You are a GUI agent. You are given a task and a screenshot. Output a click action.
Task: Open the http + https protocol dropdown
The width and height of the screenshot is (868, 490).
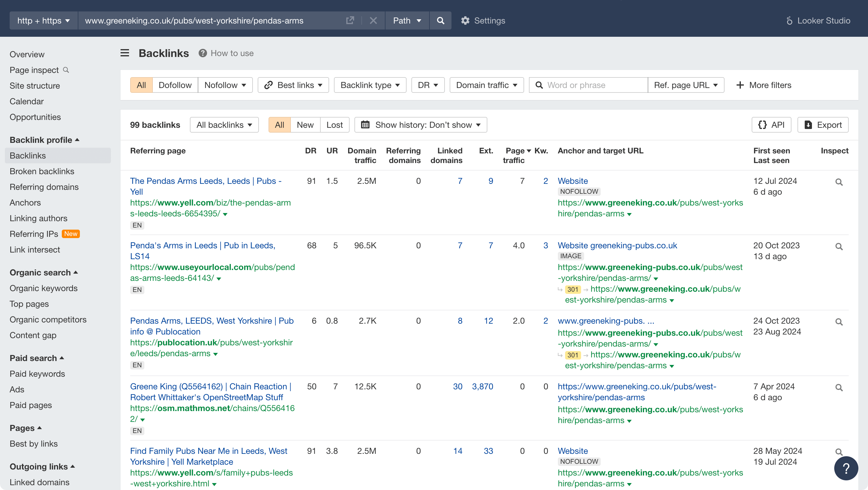[x=44, y=20]
